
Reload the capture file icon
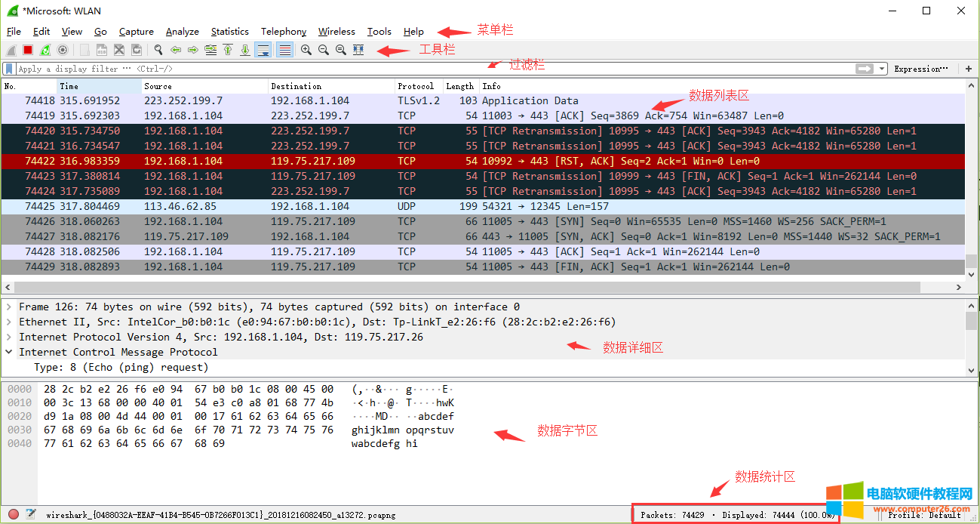point(137,50)
